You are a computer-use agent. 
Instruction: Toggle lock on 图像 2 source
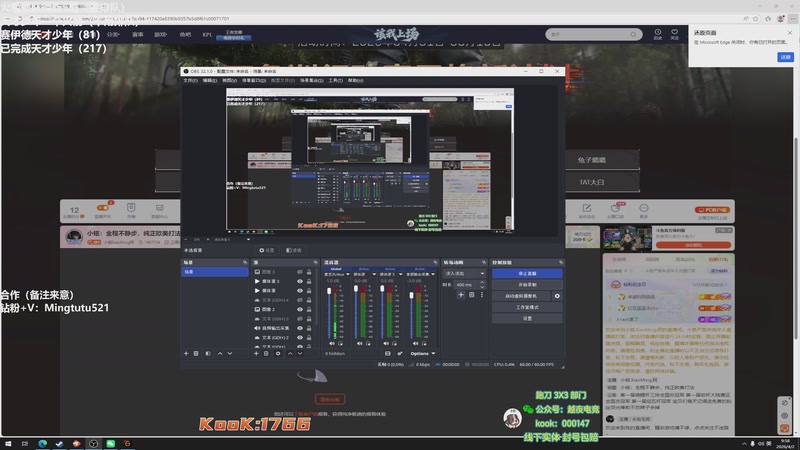309,309
